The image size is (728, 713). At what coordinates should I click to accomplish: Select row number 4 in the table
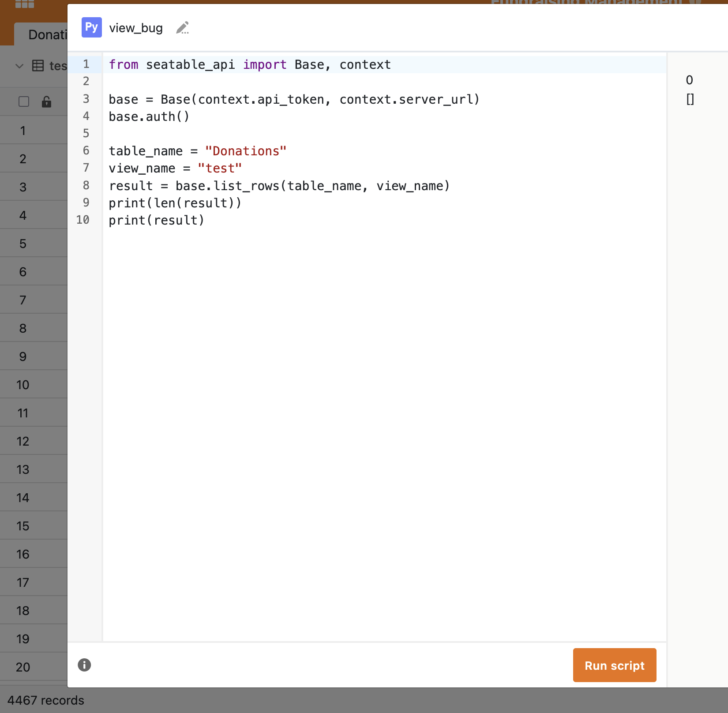[x=23, y=215]
